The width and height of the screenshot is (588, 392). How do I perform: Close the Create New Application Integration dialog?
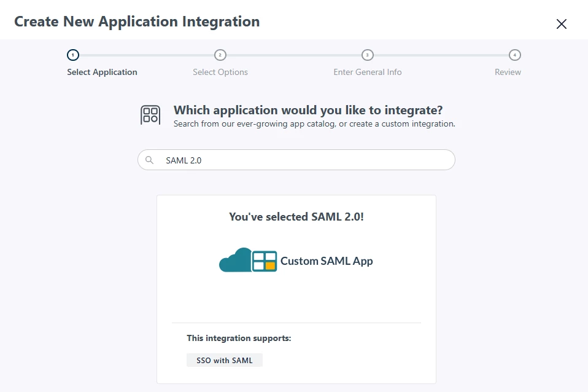[x=561, y=24]
